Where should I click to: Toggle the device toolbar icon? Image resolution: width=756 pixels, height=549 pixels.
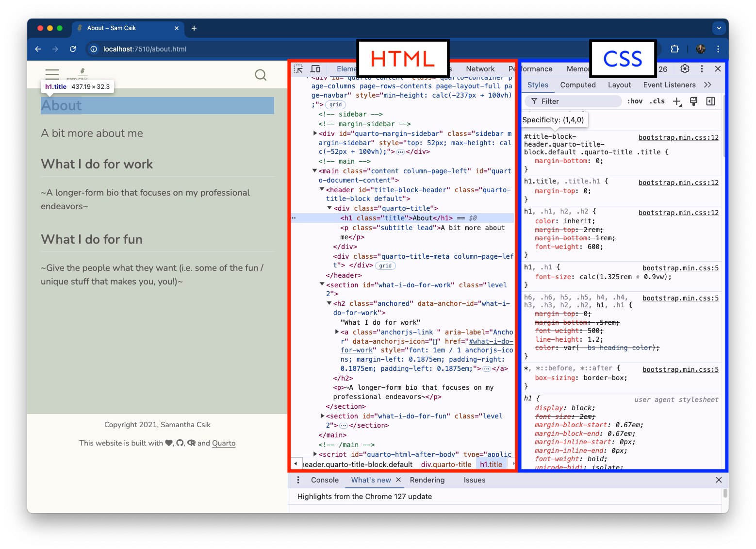coord(315,69)
